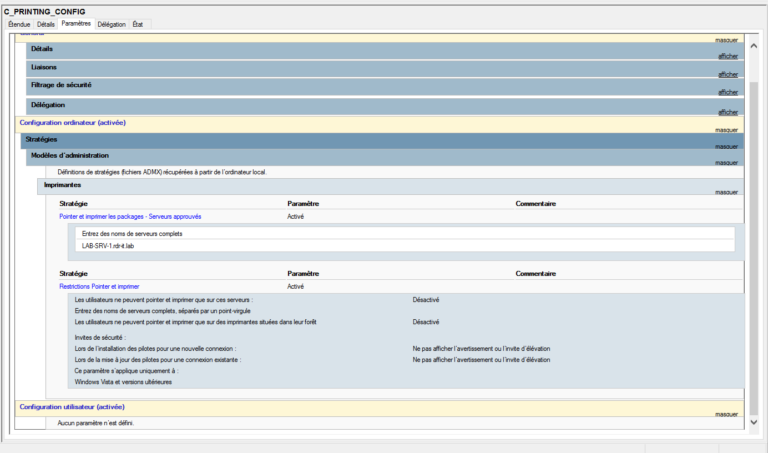Image resolution: width=768 pixels, height=453 pixels.
Task: Show the Détails section via afficher
Action: 728,56
